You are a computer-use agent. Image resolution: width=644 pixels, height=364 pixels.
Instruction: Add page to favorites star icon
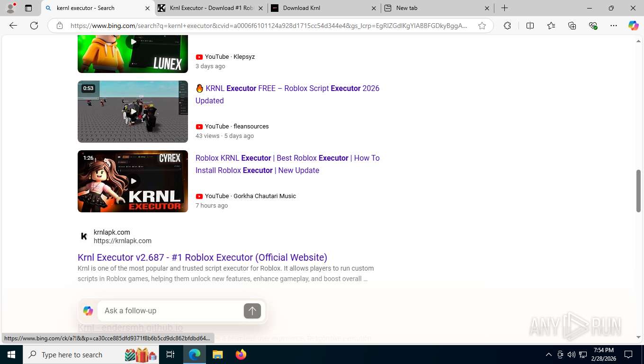pos(482,26)
